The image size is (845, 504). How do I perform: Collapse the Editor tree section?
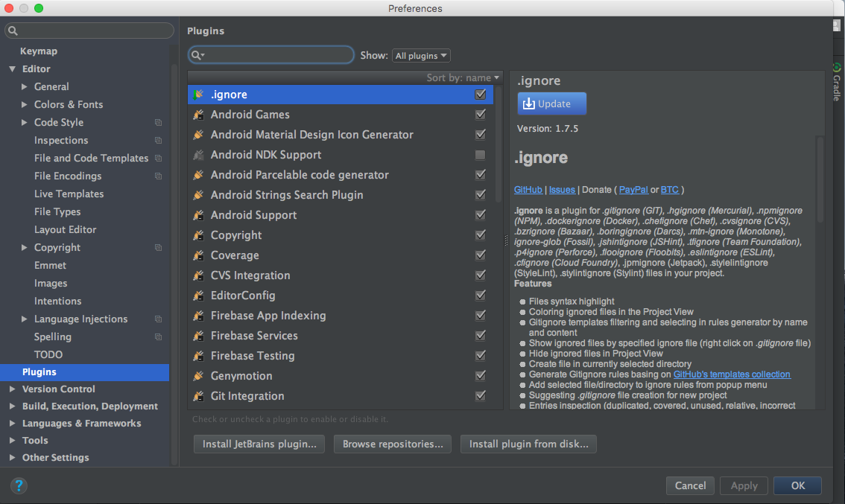click(13, 69)
